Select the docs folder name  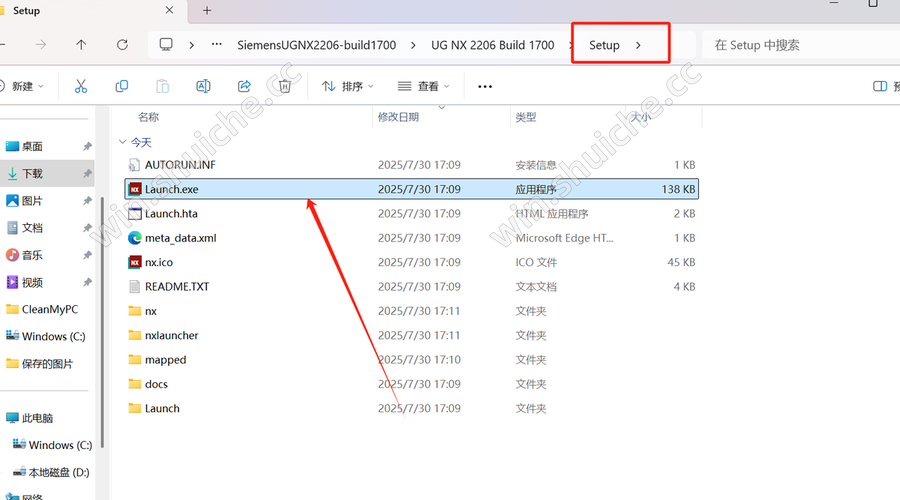156,384
